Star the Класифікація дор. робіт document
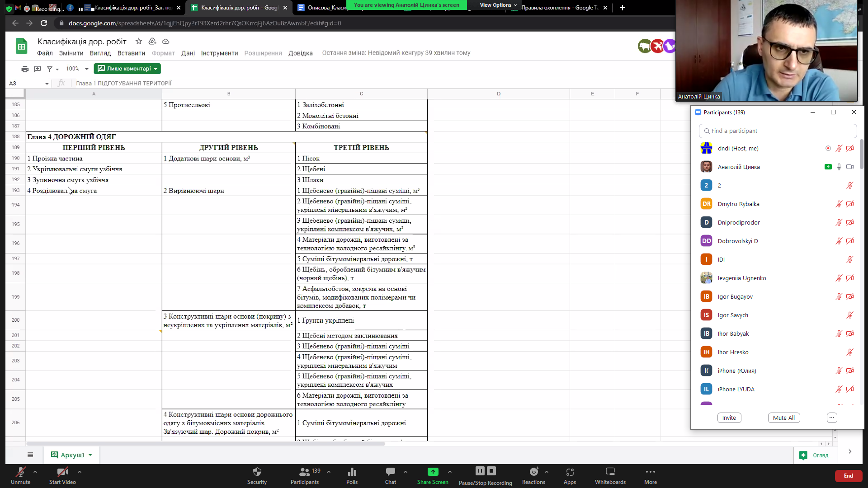The image size is (868, 488). 139,41
